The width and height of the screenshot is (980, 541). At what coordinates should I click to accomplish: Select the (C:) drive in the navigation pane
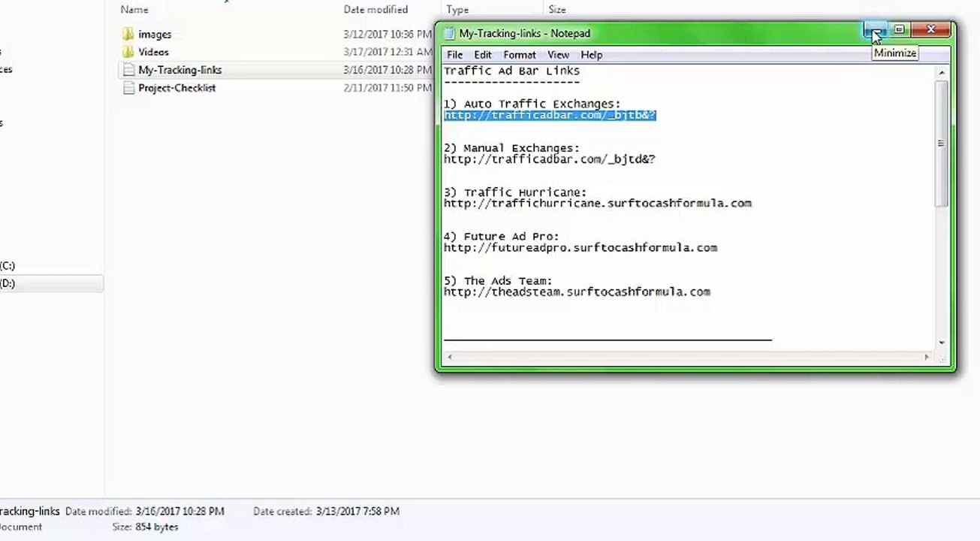tap(8, 266)
